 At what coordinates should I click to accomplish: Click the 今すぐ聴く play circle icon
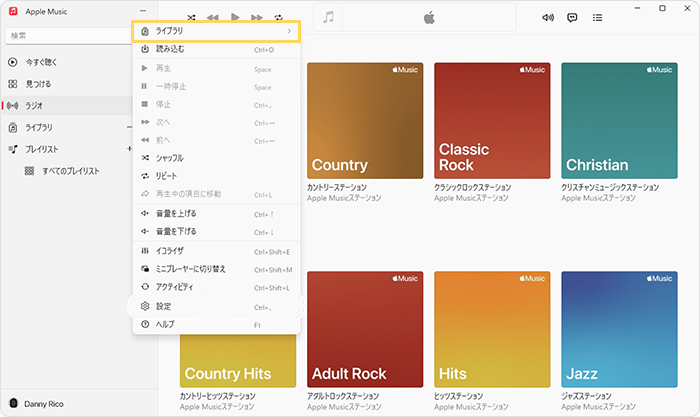click(x=12, y=63)
